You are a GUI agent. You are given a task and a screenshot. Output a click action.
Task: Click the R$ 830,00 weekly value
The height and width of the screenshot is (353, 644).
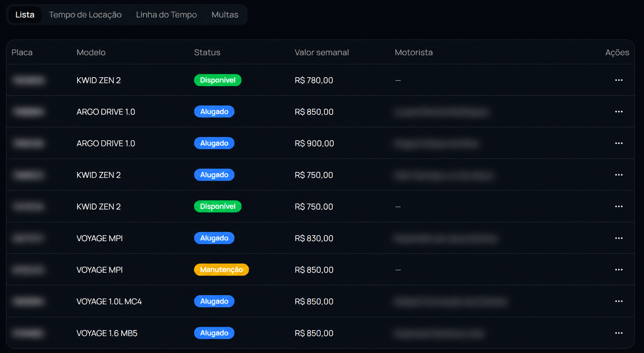314,238
